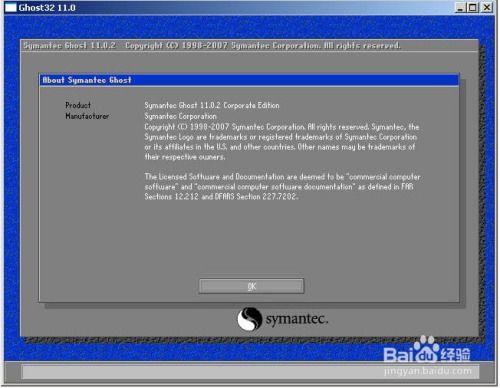This screenshot has height=388, width=500.
Task: Maximize the Ghost32 11.0 window
Action: pos(473,7)
